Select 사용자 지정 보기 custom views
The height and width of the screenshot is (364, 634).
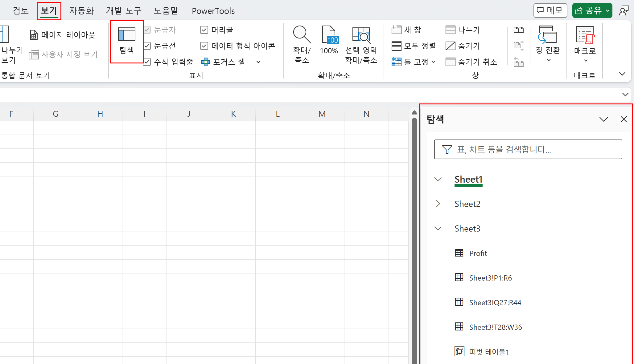[63, 55]
